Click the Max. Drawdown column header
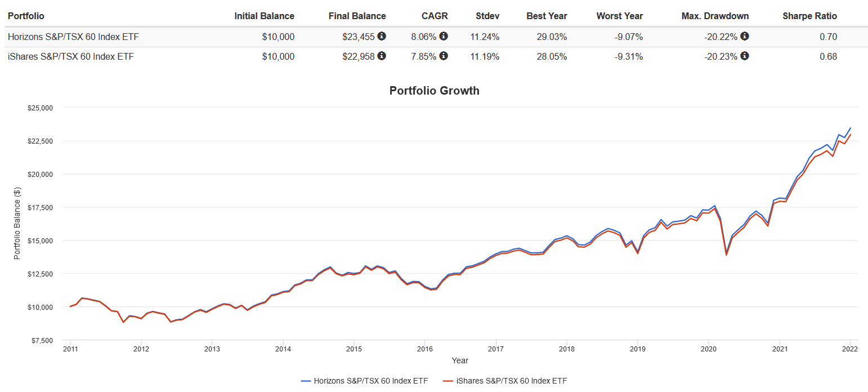 click(x=715, y=16)
